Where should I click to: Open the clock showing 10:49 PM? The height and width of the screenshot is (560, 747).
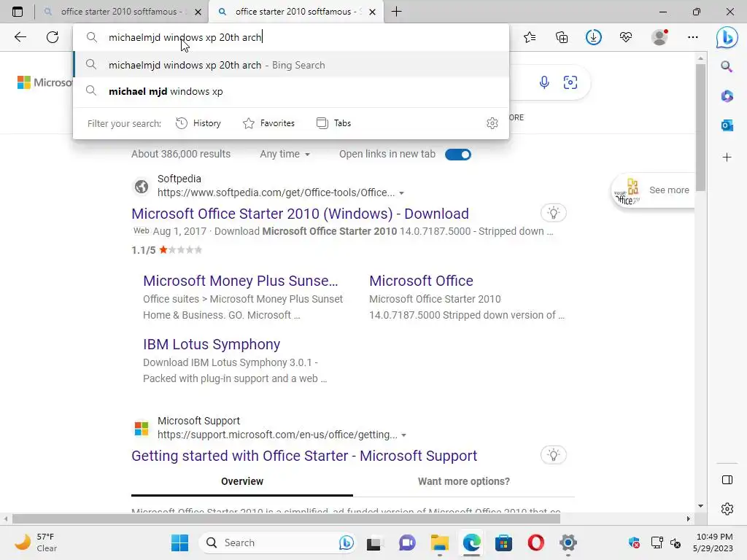click(x=713, y=542)
